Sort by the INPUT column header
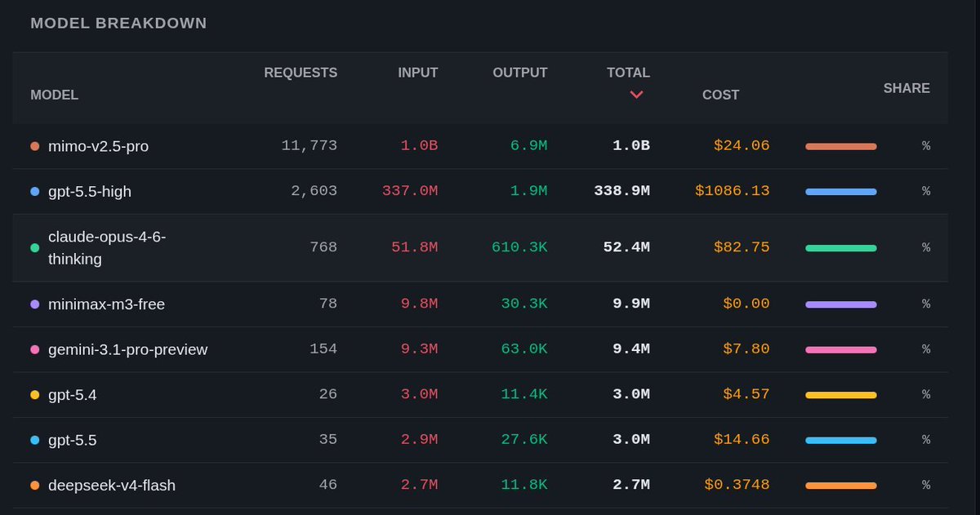The height and width of the screenshot is (515, 980). click(418, 73)
